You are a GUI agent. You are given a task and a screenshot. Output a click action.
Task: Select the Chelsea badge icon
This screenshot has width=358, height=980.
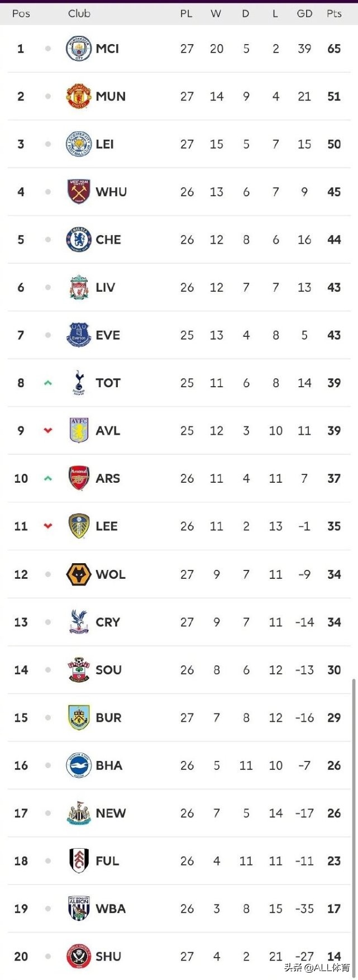[x=79, y=240]
